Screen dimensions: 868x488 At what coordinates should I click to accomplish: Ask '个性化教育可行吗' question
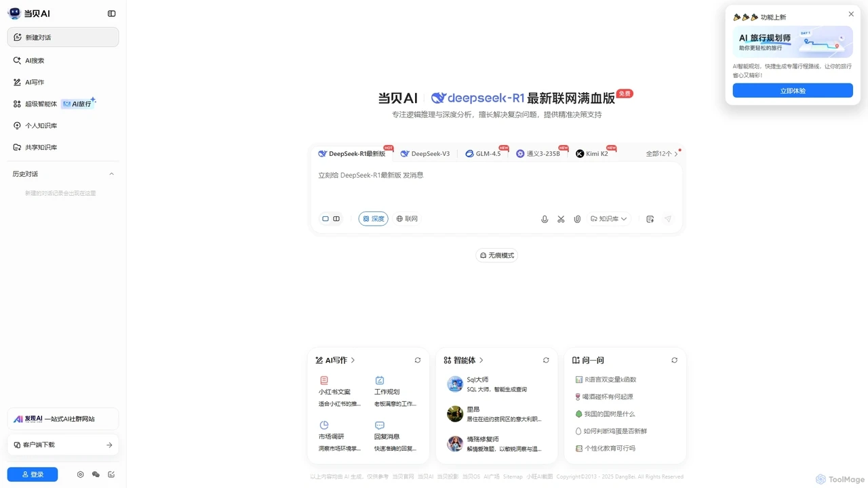coord(605,449)
